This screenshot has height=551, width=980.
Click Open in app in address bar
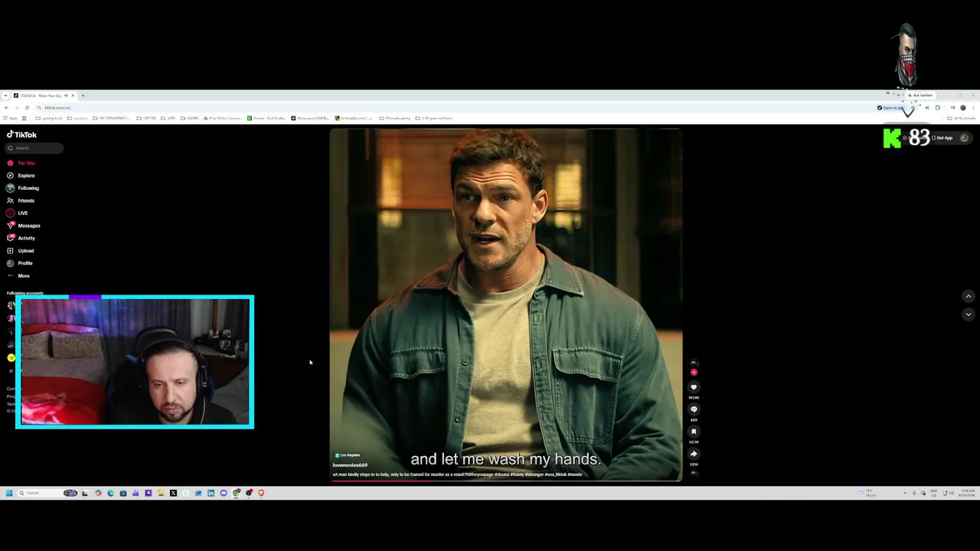click(890, 108)
